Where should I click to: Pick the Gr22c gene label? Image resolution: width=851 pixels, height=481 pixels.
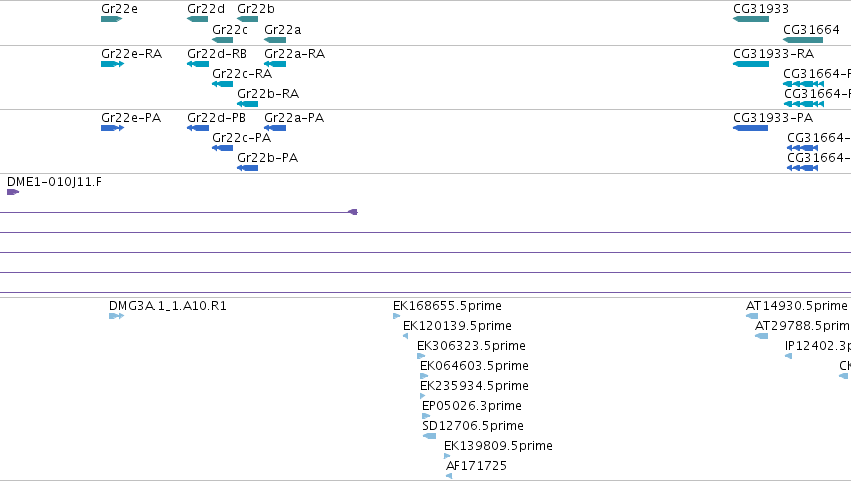click(x=230, y=30)
